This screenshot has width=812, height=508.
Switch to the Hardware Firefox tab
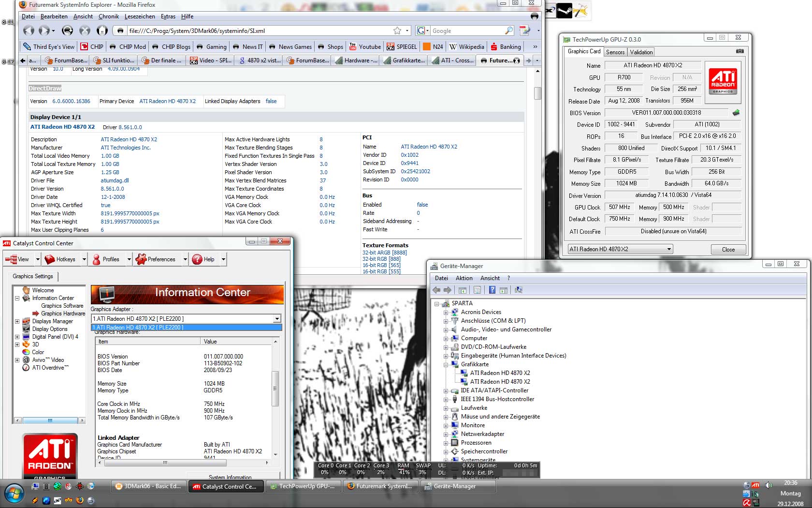pyautogui.click(x=356, y=60)
